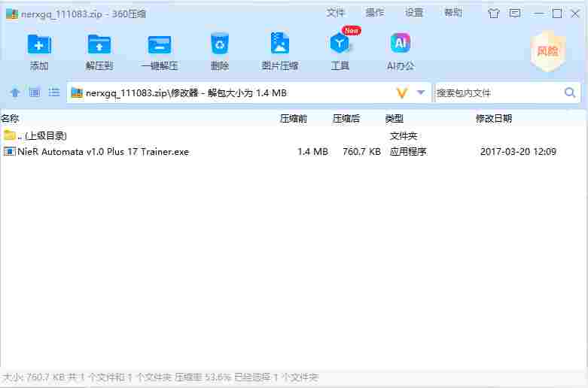Sort by 类型 column header
588x388 pixels.
click(x=394, y=119)
